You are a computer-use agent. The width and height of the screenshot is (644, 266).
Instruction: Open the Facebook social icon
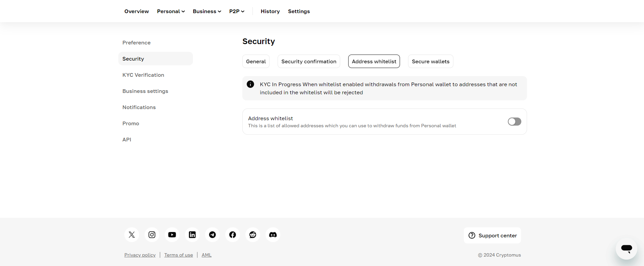pos(233,235)
